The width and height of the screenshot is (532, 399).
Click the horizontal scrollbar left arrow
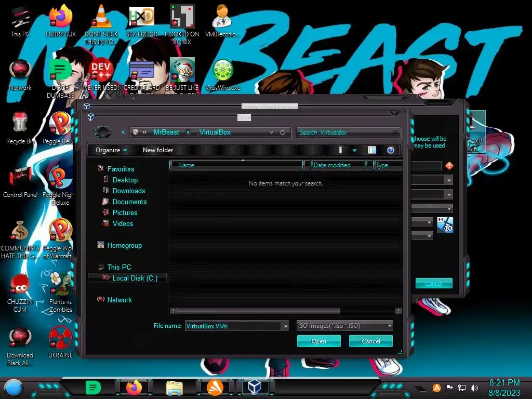pos(173,311)
